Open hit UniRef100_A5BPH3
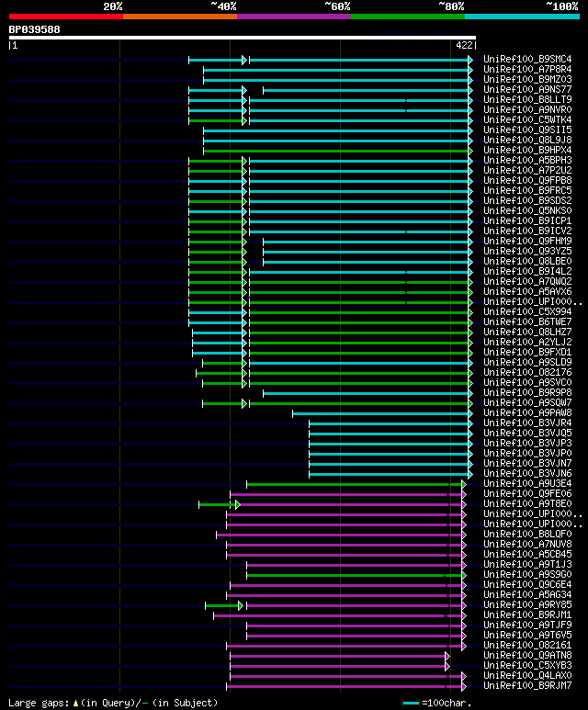588x710 pixels. [x=527, y=161]
